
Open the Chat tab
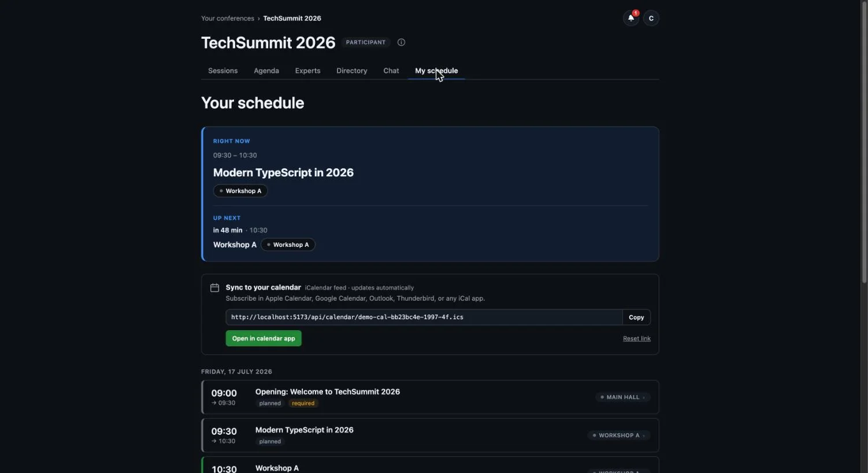coord(391,71)
